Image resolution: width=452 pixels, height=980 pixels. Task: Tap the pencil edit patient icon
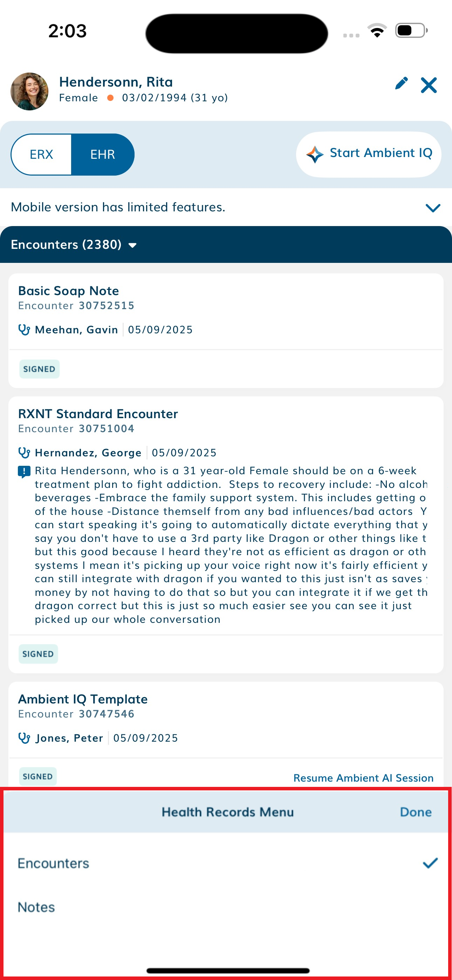pyautogui.click(x=401, y=83)
